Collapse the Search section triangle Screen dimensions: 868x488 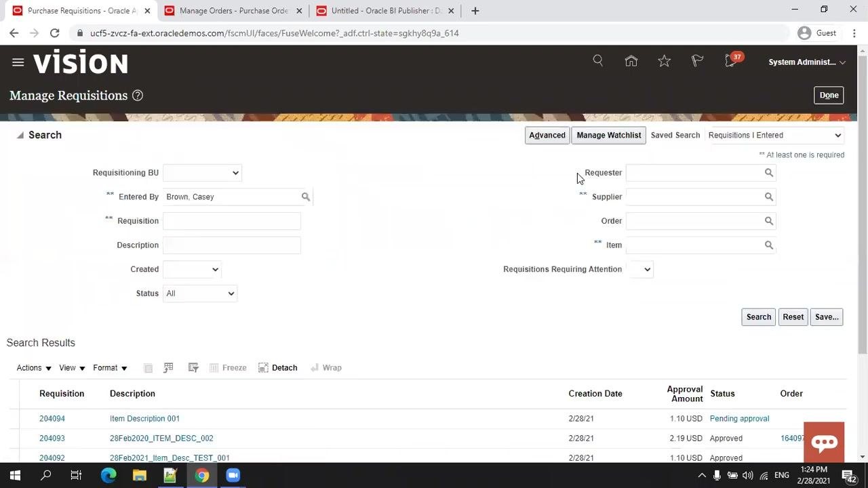tap(20, 136)
